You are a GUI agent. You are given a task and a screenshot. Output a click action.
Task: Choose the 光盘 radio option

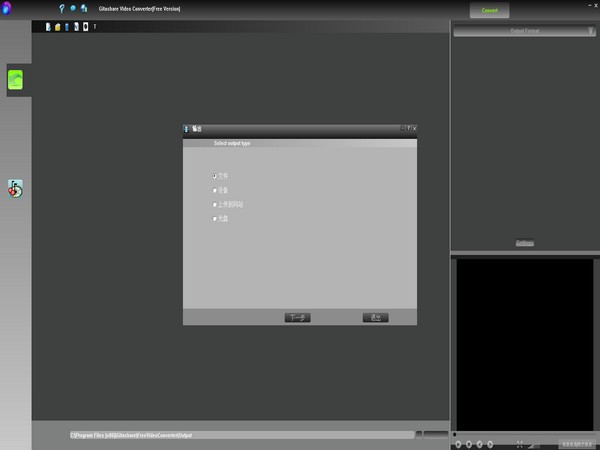point(215,218)
